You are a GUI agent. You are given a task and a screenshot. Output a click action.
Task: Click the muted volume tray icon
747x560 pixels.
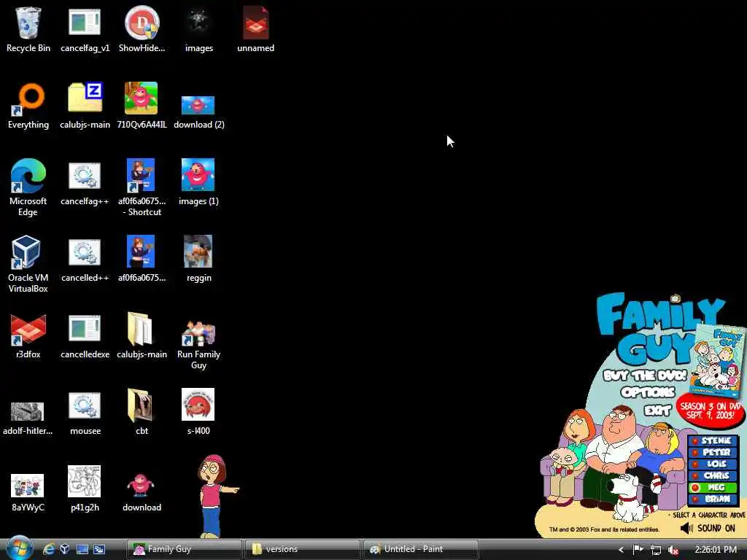[x=673, y=550]
